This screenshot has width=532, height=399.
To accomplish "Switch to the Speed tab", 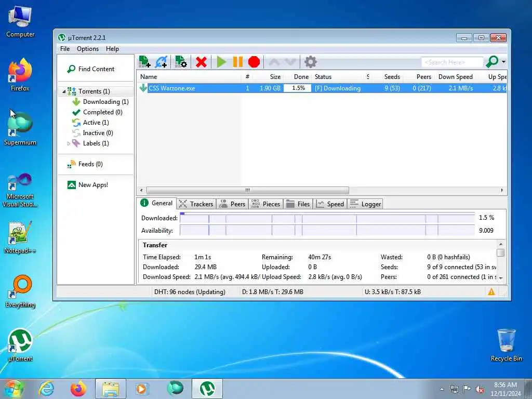I will tap(330, 204).
